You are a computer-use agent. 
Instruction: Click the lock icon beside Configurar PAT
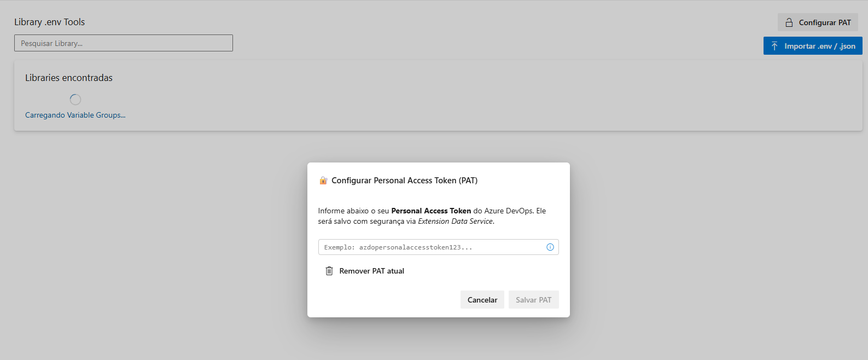789,22
